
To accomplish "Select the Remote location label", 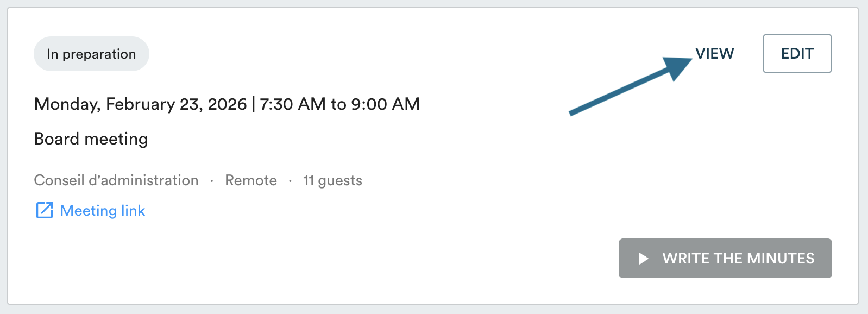I will (251, 180).
